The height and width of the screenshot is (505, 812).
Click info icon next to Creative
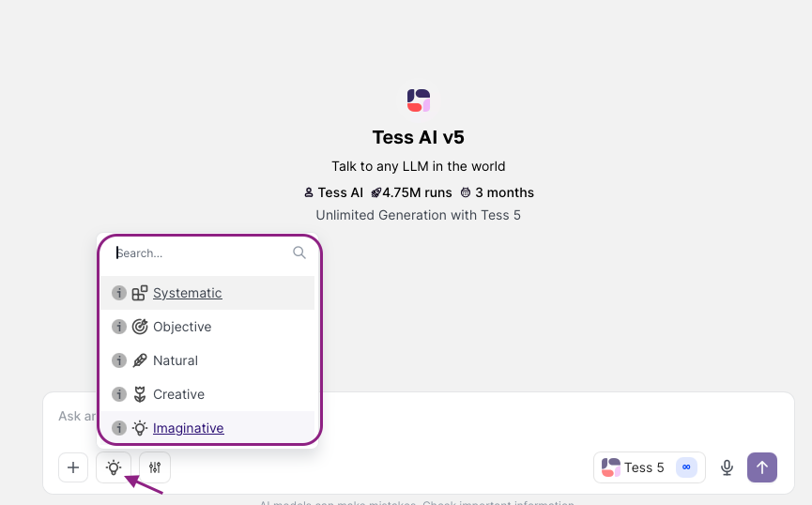119,394
